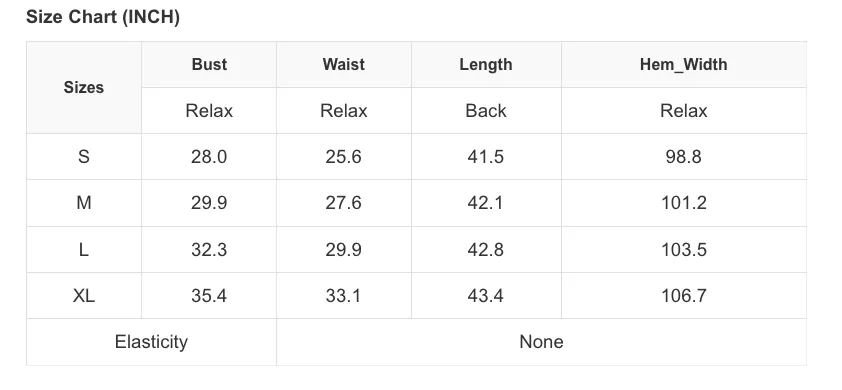This screenshot has height=390, width=842.
Task: Click the None elasticity value
Action: click(x=541, y=342)
